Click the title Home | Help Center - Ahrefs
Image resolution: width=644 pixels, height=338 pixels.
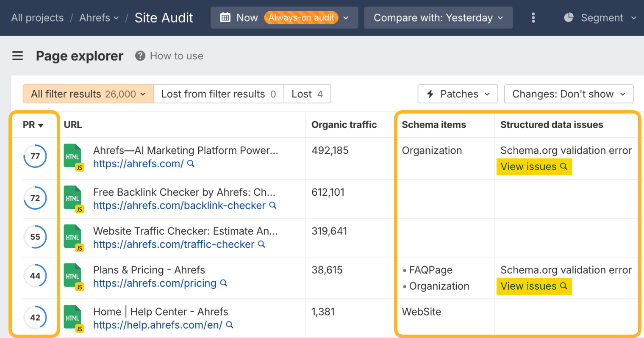(161, 312)
